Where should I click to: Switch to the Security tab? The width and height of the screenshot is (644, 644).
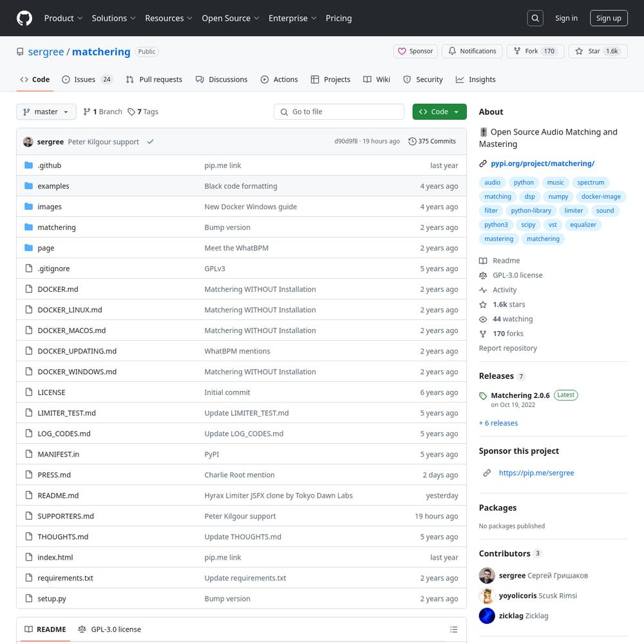[x=423, y=79]
